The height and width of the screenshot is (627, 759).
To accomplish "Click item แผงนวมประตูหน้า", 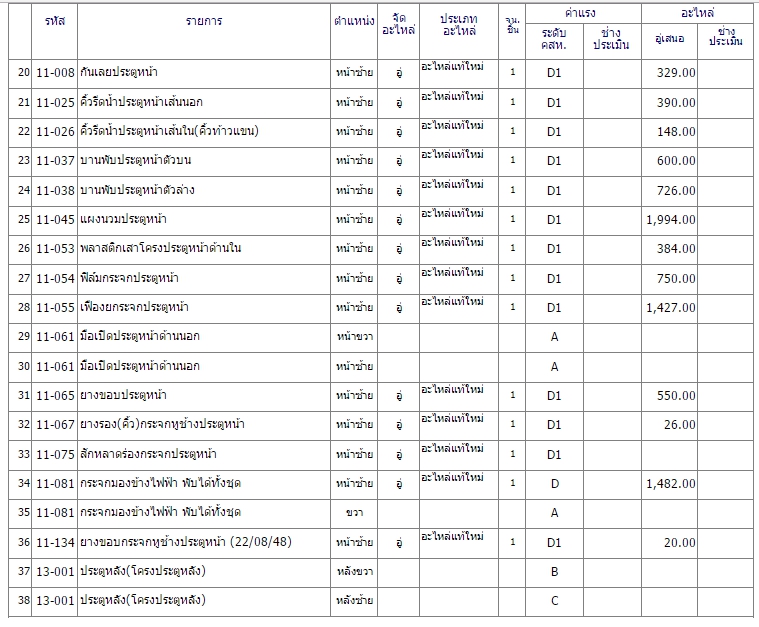I will click(x=123, y=219).
